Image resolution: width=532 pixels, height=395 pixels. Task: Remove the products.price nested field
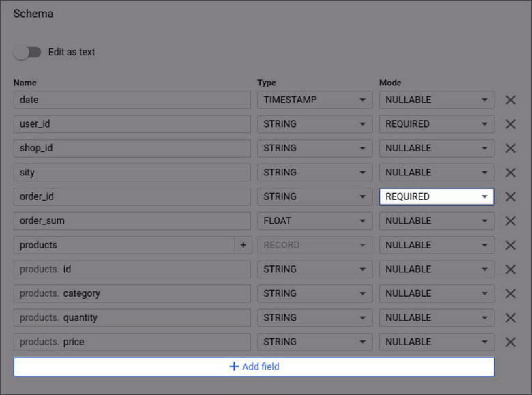(x=510, y=342)
